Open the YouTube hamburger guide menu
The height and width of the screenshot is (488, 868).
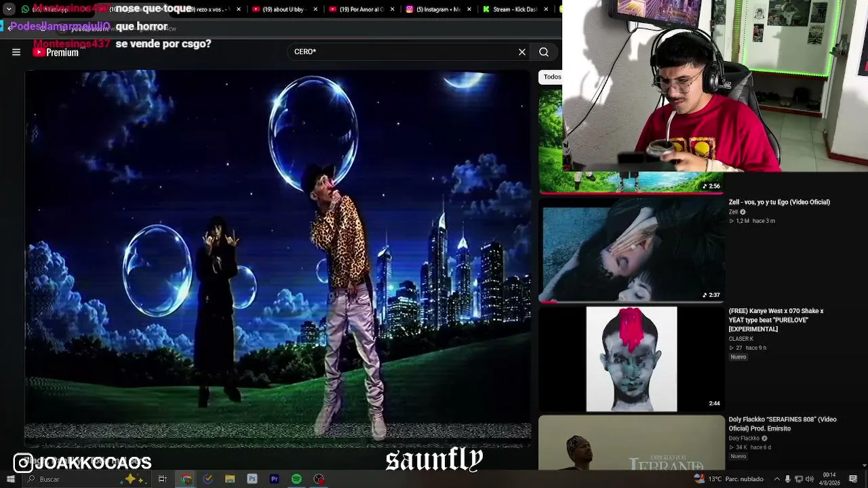coord(16,52)
